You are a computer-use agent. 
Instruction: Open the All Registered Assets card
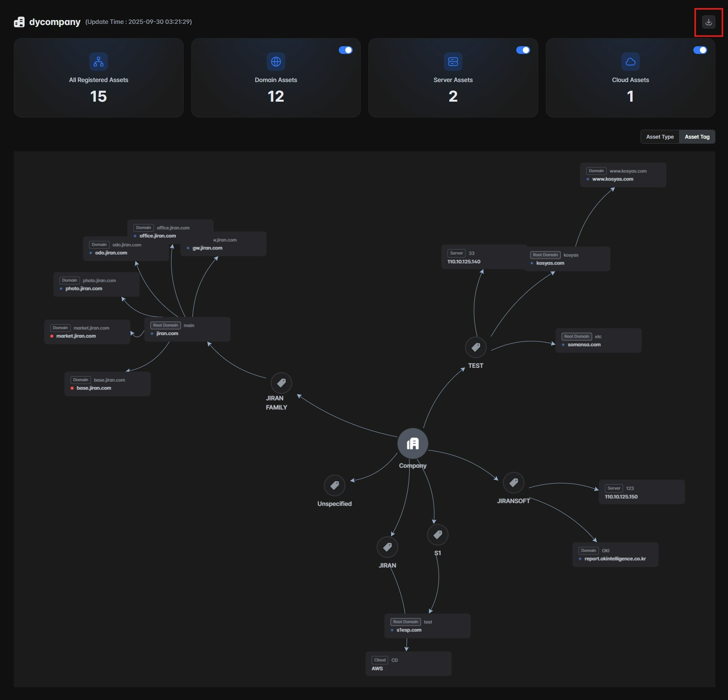[99, 78]
